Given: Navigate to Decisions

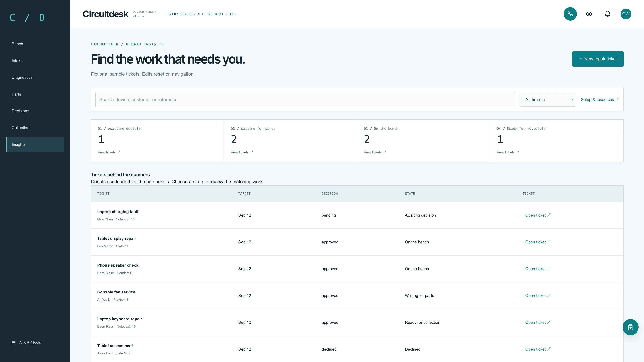Looking at the screenshot, I should pyautogui.click(x=35, y=111).
